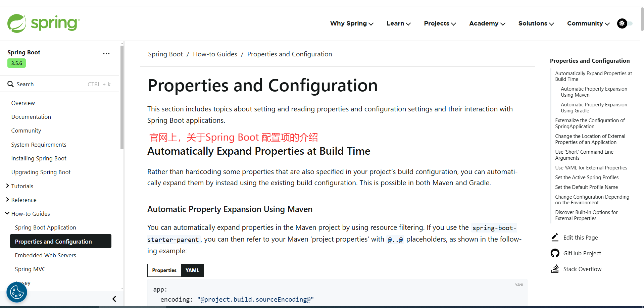Viewport: 644px width, 308px height.
Task: Open the Embedded Web Servers guide
Action: pyautogui.click(x=45, y=255)
